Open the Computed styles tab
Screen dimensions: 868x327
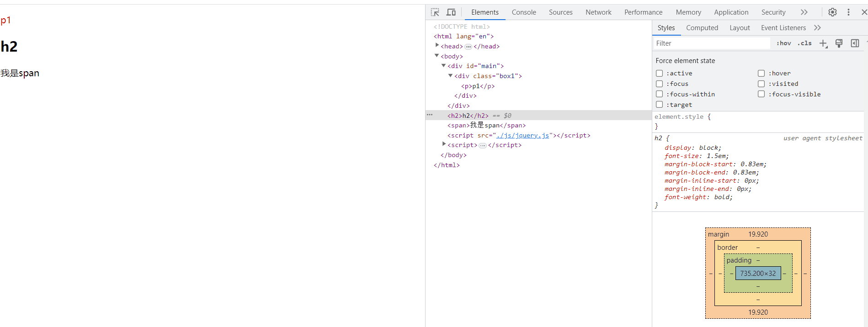702,28
